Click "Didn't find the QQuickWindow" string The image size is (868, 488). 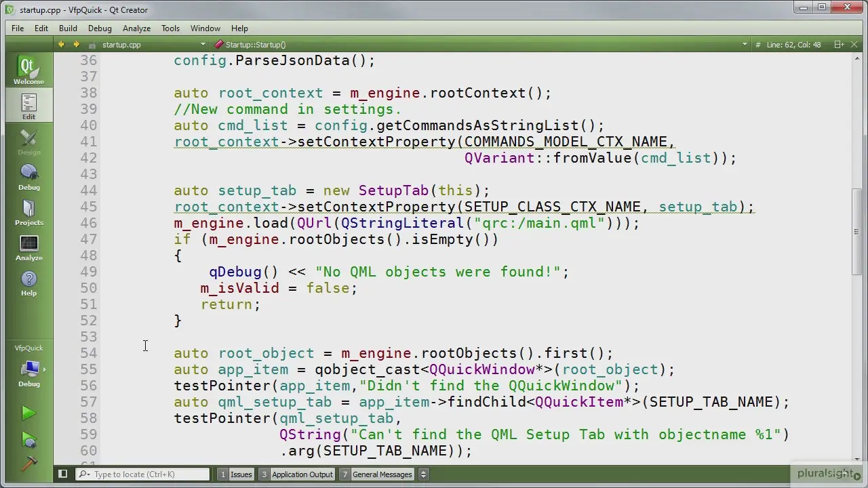491,386
